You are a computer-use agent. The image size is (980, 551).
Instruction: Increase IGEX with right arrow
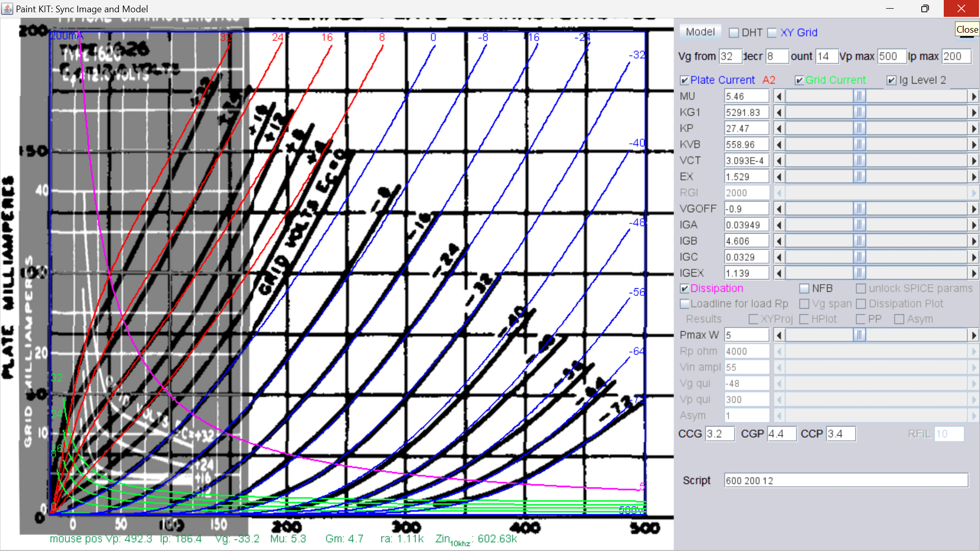click(x=973, y=273)
